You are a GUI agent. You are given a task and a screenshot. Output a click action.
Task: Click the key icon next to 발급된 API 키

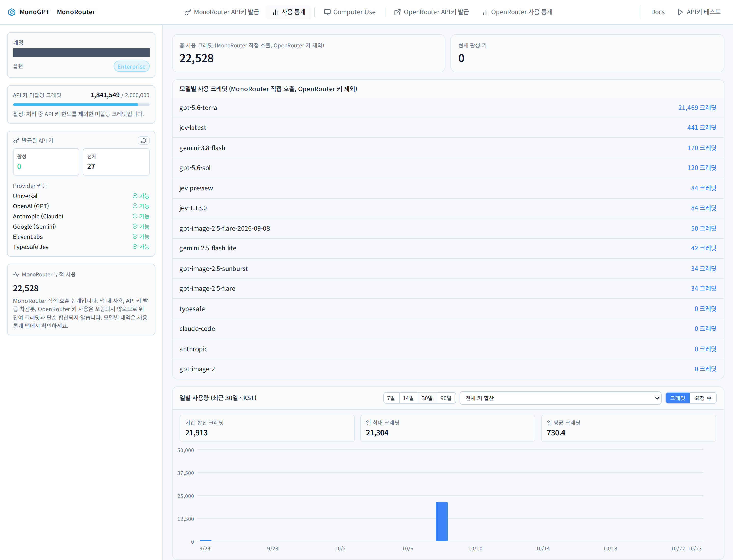16,141
